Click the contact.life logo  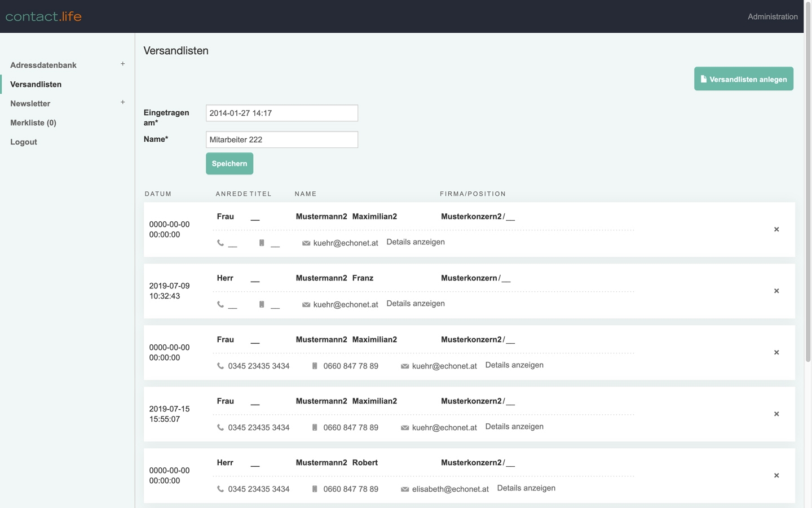(x=43, y=16)
